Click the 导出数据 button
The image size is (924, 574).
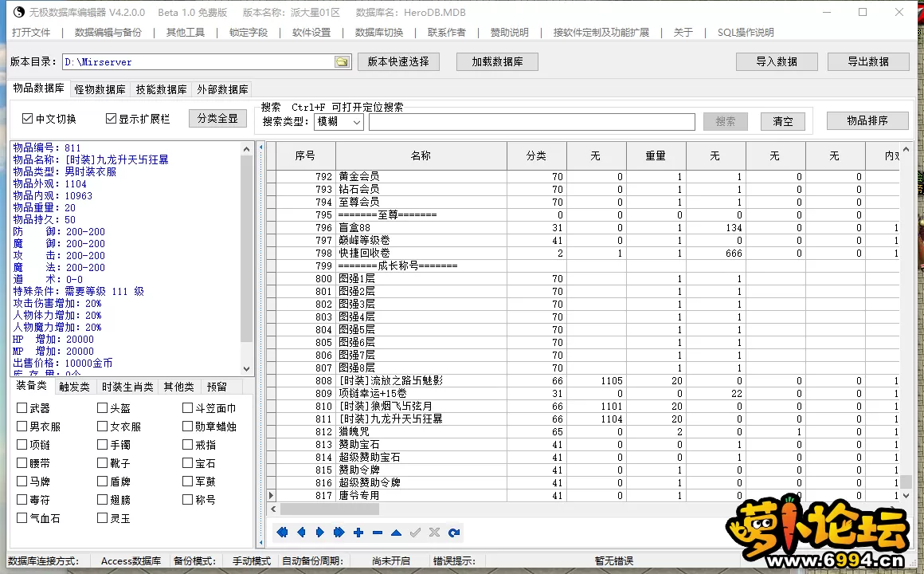pos(868,62)
